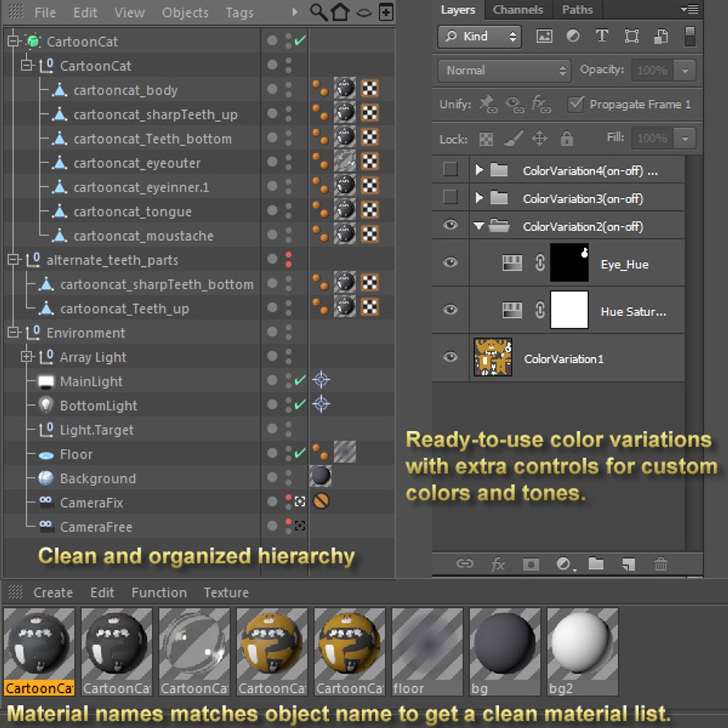Hide the ColorVariation1 layer
728x728 pixels.
450,357
